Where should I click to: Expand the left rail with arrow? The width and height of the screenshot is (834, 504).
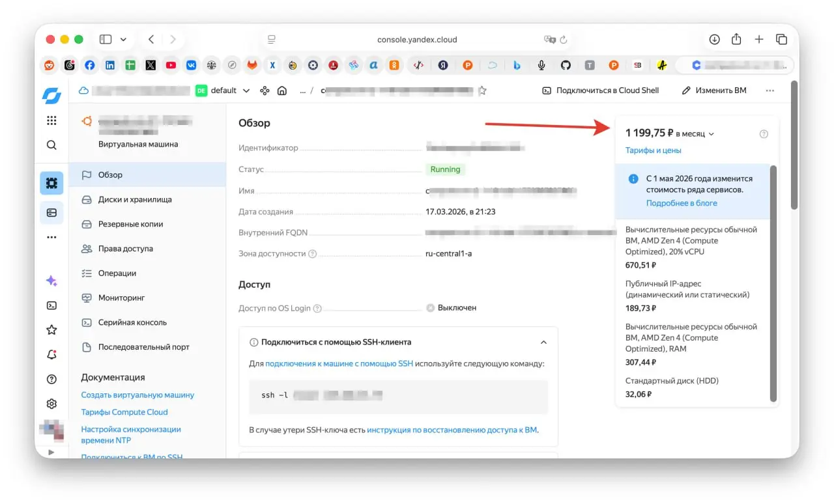(51, 452)
